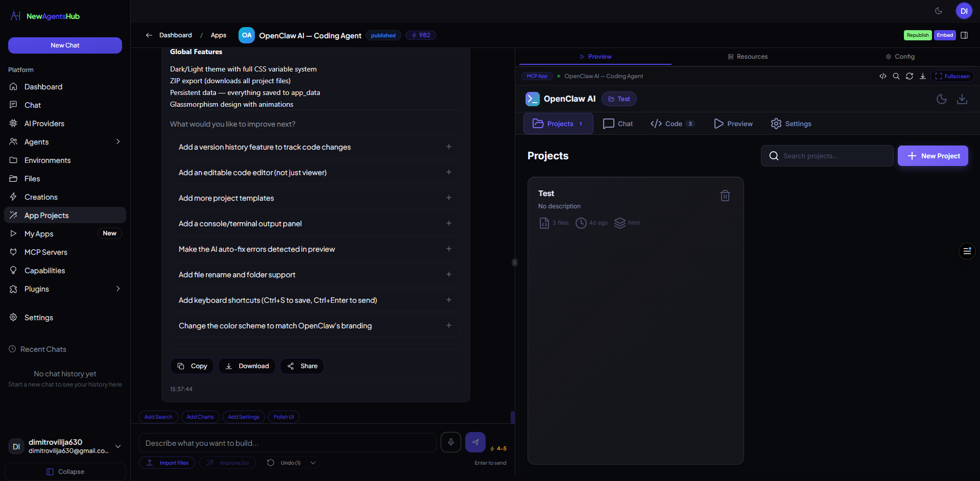Open the Chat tab in OpenClaw AI
Screen dimensions: 980x481
pos(618,124)
